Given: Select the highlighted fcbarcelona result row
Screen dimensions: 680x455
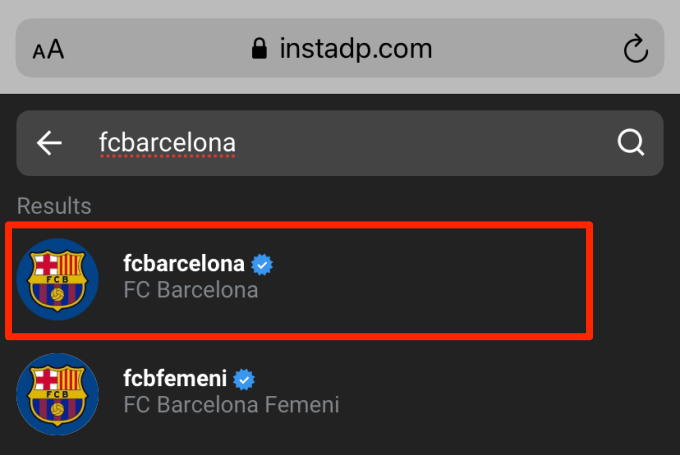Looking at the screenshot, I should coord(299,280).
